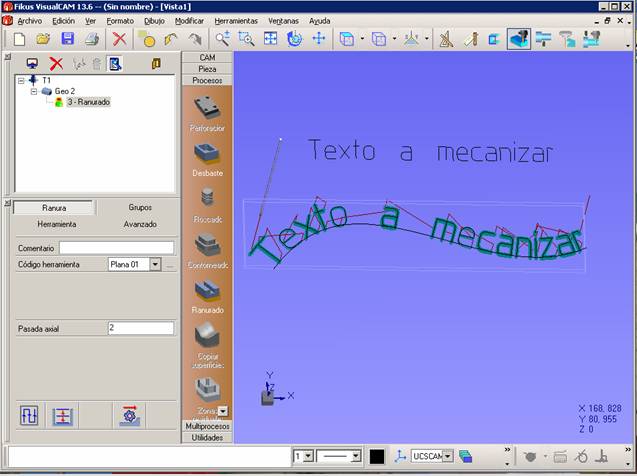The width and height of the screenshot is (637, 476).
Task: Click the Save floppy disk icon
Action: [68, 39]
